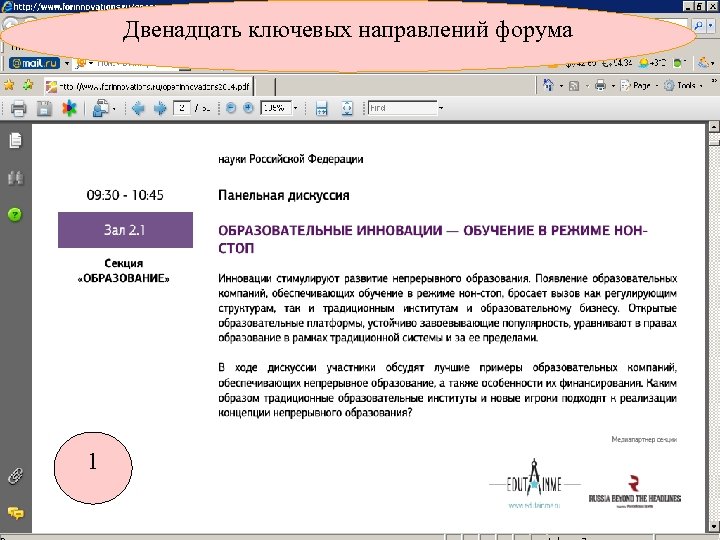720x540 pixels.
Task: Click the 'Панельная дискуссия' heading
Action: pos(284,196)
